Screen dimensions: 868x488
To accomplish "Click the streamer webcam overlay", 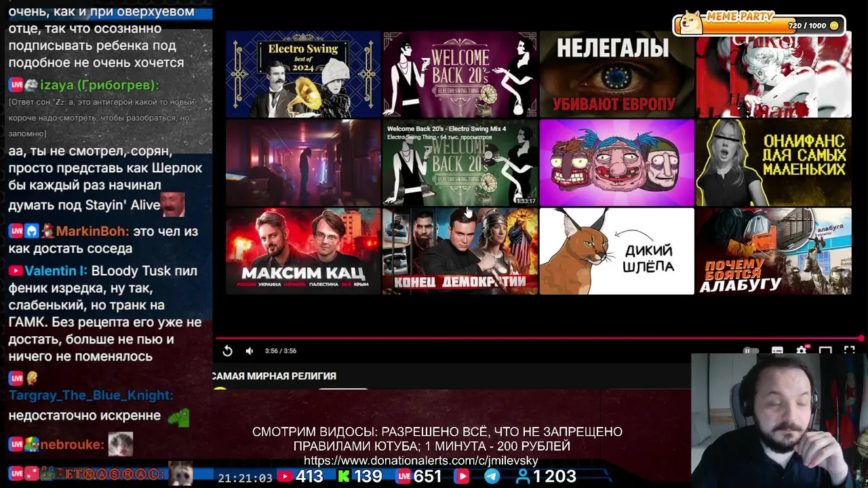I will (779, 420).
